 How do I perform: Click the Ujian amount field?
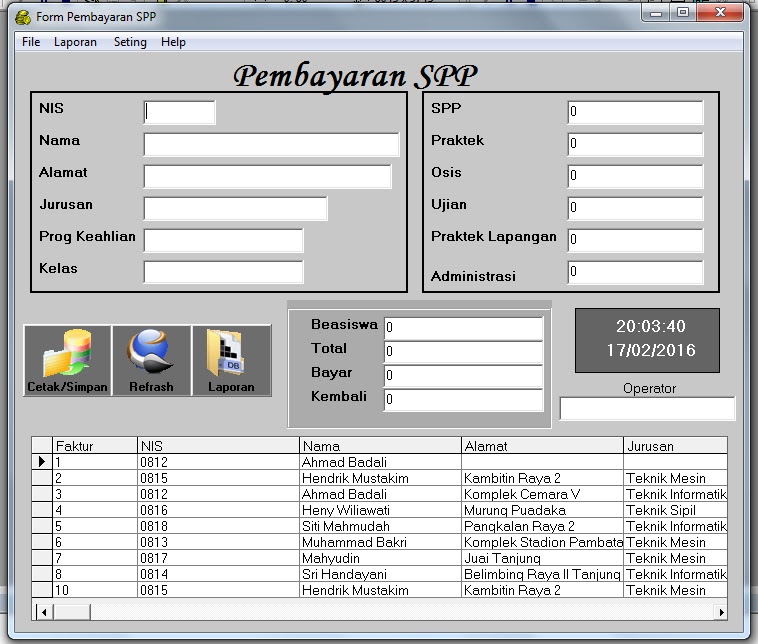(635, 208)
